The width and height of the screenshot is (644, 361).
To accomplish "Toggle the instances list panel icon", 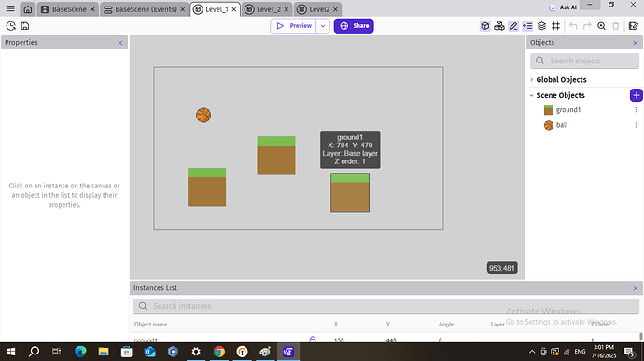I will (527, 26).
